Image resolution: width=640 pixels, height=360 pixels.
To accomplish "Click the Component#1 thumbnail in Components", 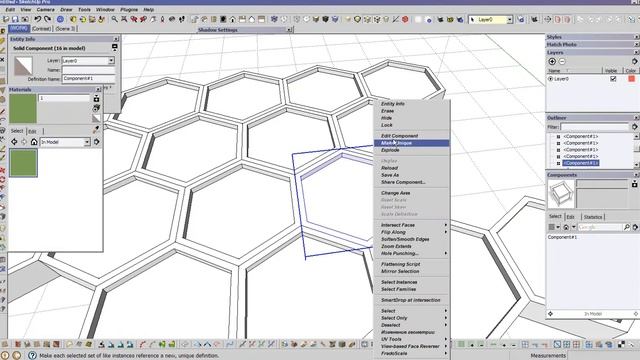I will click(560, 194).
